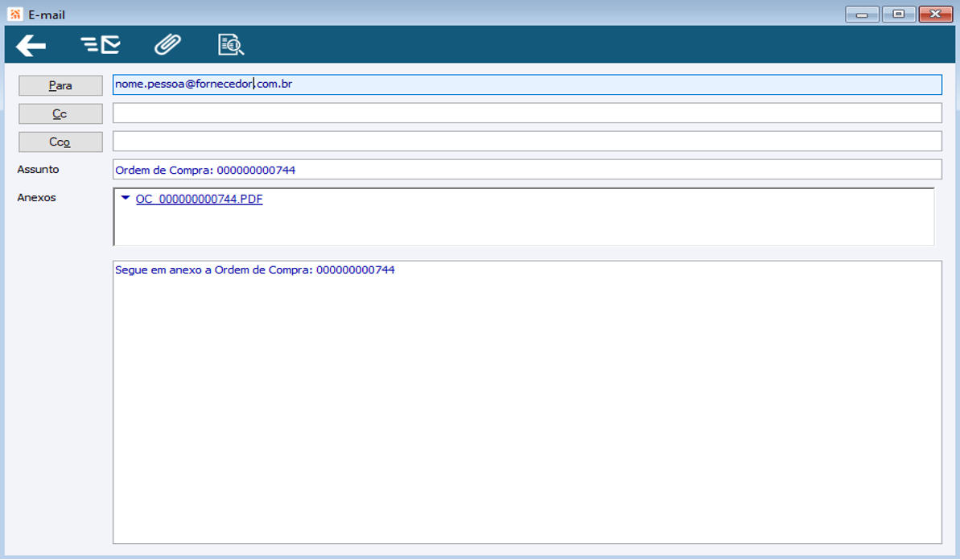Edit the Assunto subject field
The image size is (960, 560).
(527, 170)
